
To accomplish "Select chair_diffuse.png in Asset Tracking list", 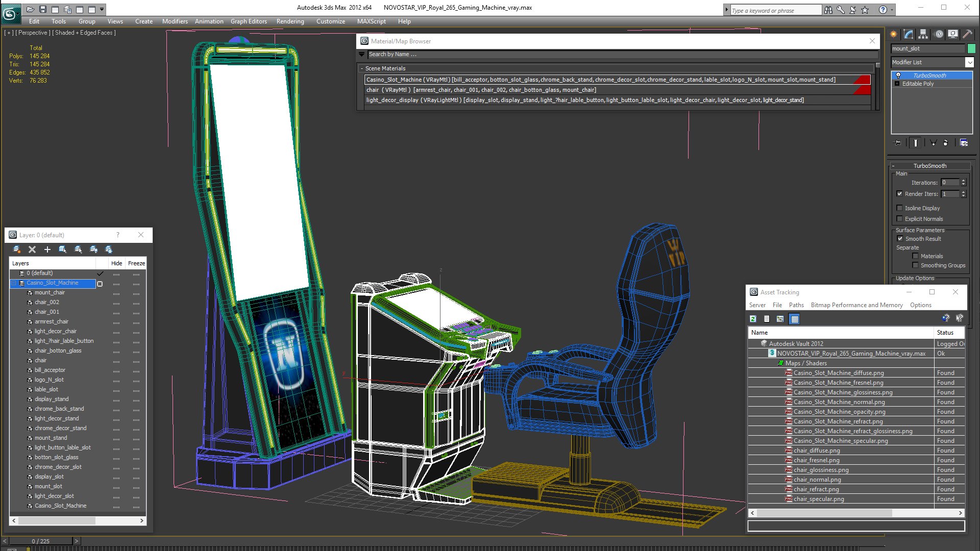I will [817, 450].
